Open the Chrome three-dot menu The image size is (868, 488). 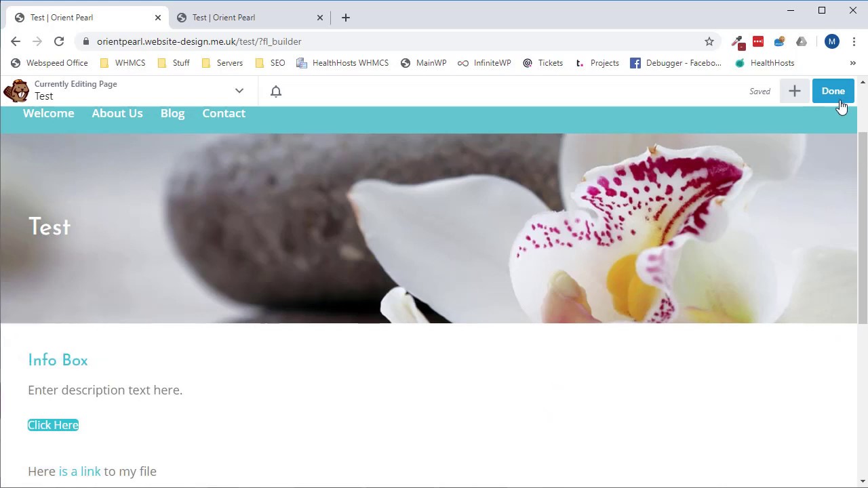click(854, 41)
